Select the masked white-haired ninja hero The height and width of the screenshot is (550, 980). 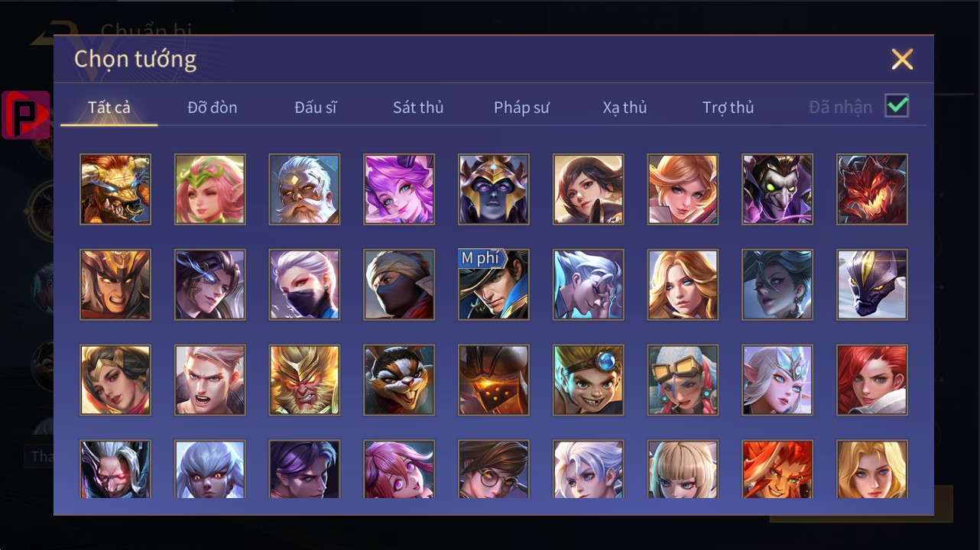coord(304,284)
